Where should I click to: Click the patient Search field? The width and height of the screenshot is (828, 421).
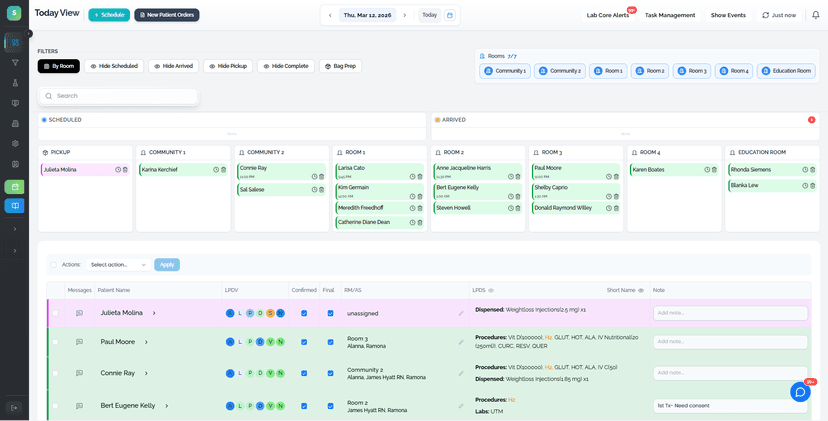pos(120,96)
